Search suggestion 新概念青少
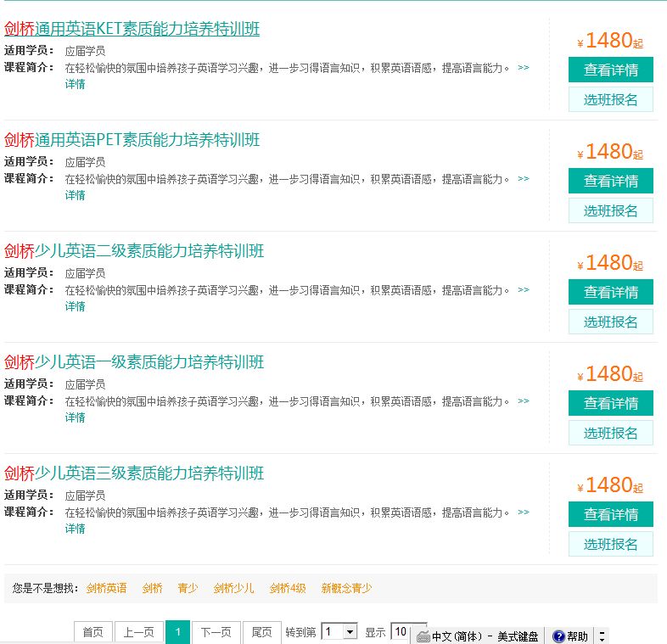This screenshot has width=667, height=644. coord(346,588)
